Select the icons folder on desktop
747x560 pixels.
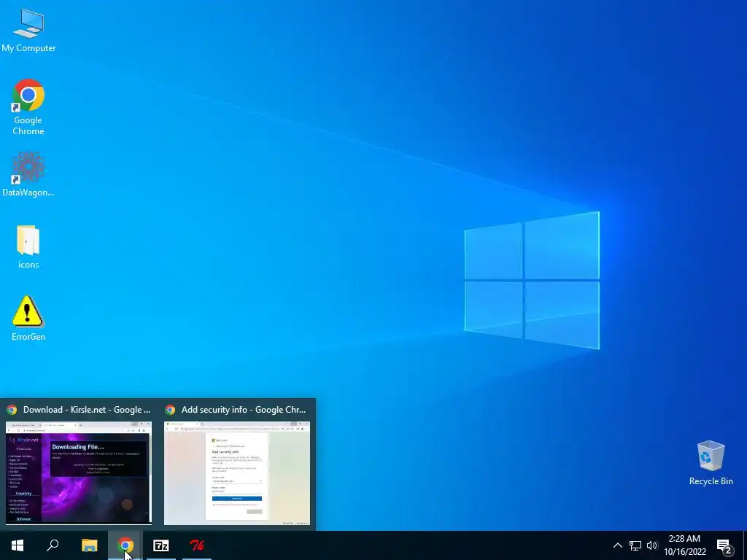28,246
